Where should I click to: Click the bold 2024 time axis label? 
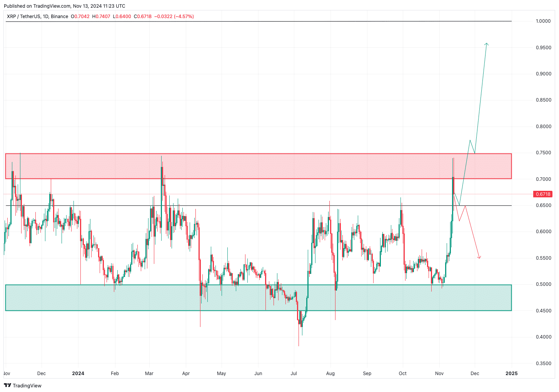tap(78, 374)
